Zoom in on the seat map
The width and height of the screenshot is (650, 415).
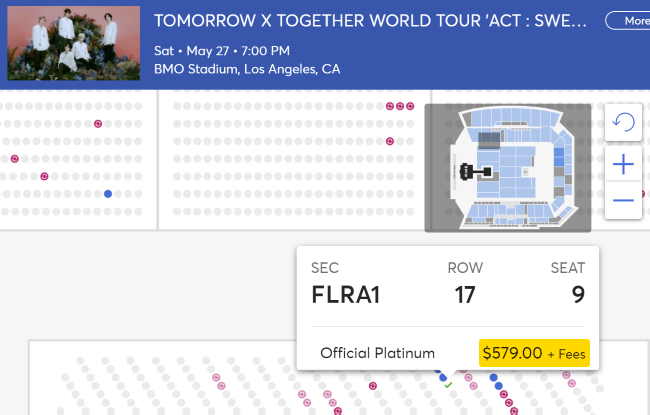point(623,163)
